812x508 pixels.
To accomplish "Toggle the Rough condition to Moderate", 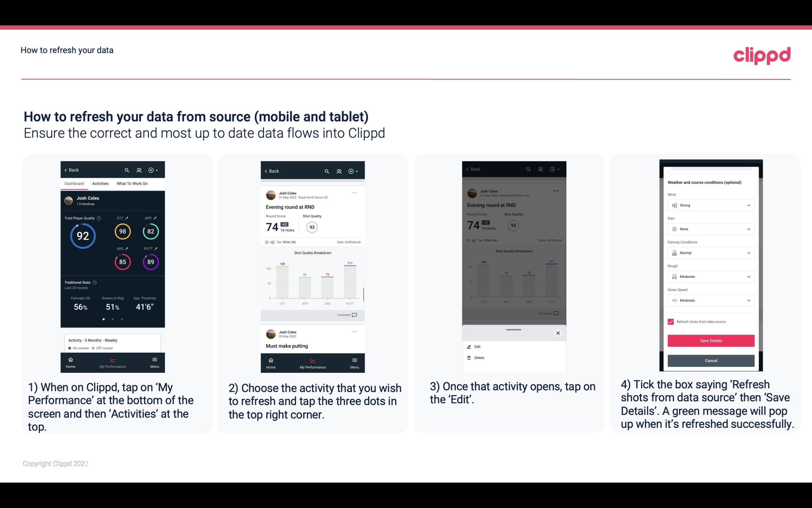I will [x=710, y=276].
